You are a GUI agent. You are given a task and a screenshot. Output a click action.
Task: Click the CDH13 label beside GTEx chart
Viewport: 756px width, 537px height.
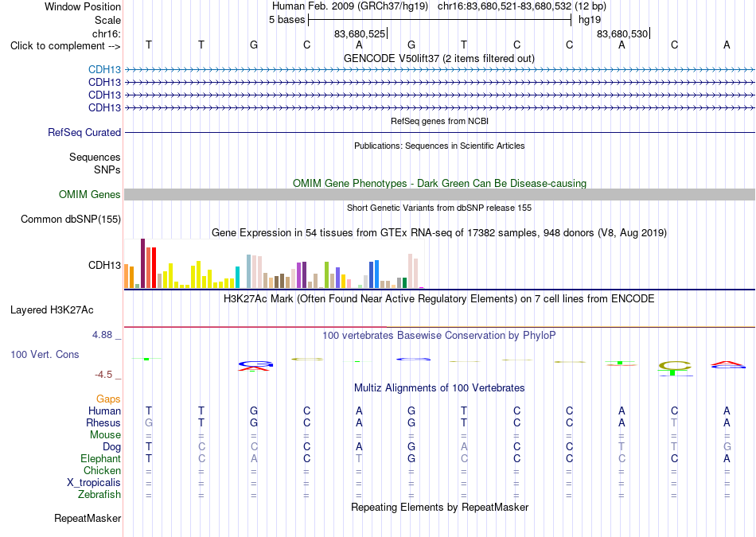click(104, 266)
